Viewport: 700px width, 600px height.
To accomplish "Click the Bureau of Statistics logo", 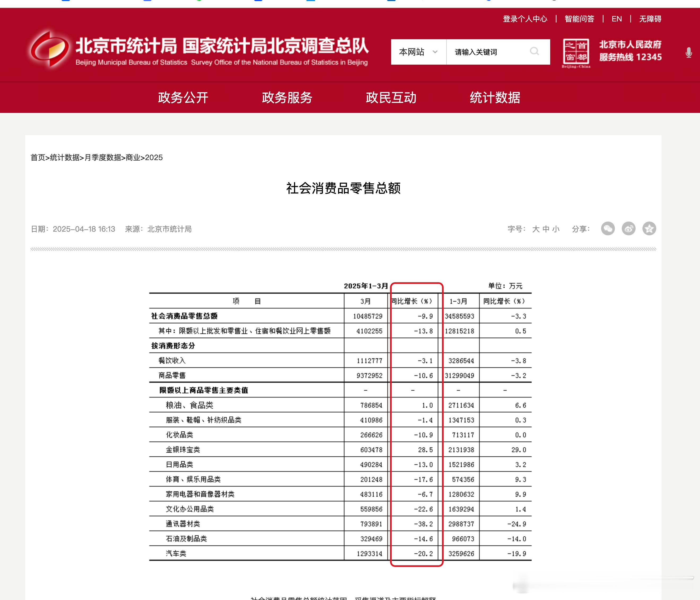I will coord(50,49).
